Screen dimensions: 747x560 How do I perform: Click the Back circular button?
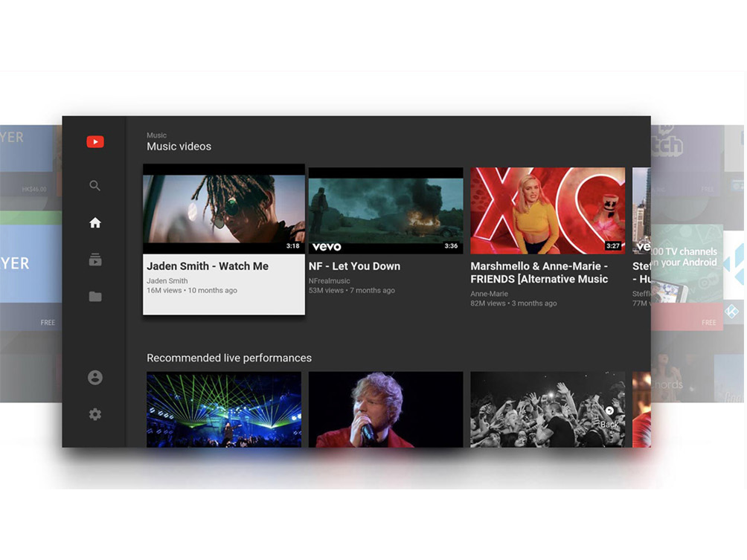click(x=609, y=410)
